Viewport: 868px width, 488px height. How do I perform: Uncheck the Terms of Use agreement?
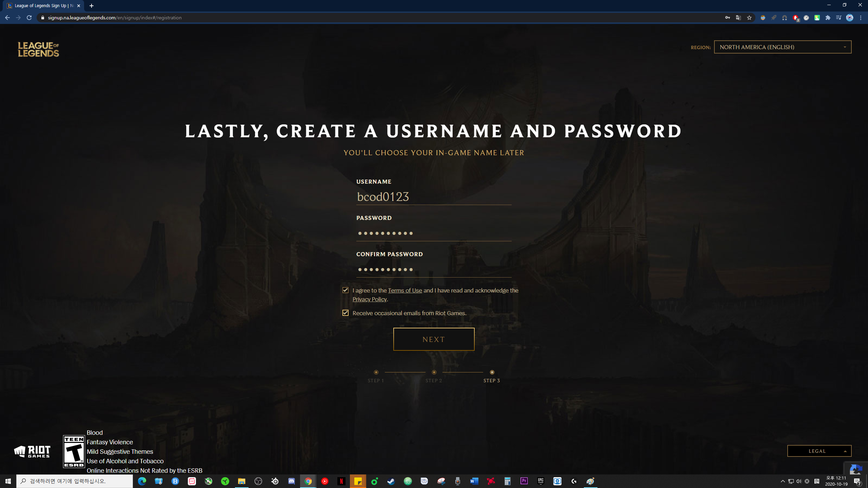click(346, 290)
